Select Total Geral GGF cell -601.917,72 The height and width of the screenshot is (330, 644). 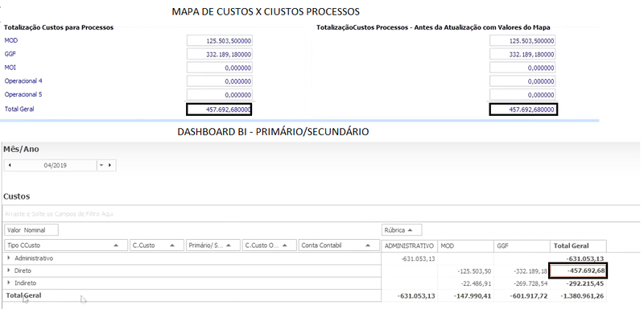[522, 296]
